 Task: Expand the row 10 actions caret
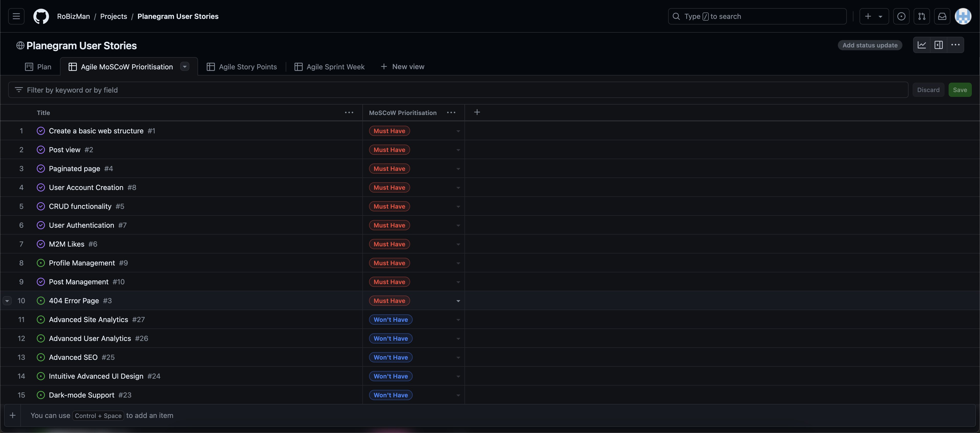7,301
